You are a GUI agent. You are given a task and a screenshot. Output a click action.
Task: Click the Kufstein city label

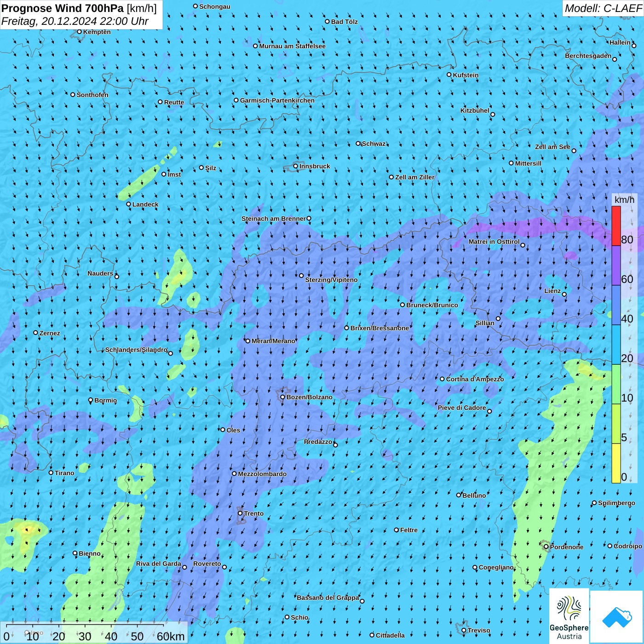[466, 75]
